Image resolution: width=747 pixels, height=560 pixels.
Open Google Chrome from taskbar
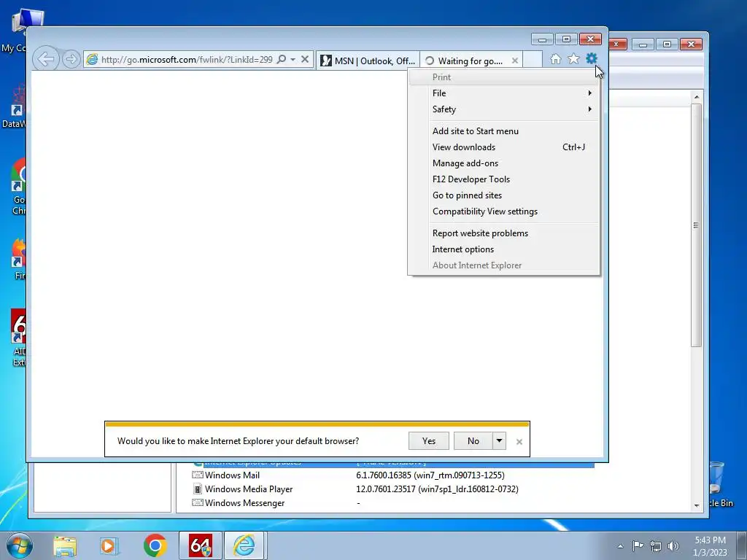[x=155, y=545]
